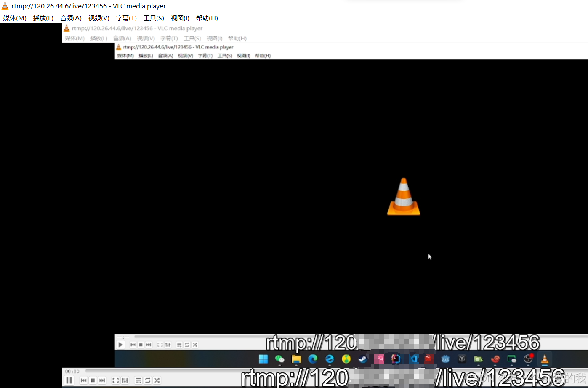
Task: Open WeChat from the mirrored taskbar
Action: pos(279,359)
